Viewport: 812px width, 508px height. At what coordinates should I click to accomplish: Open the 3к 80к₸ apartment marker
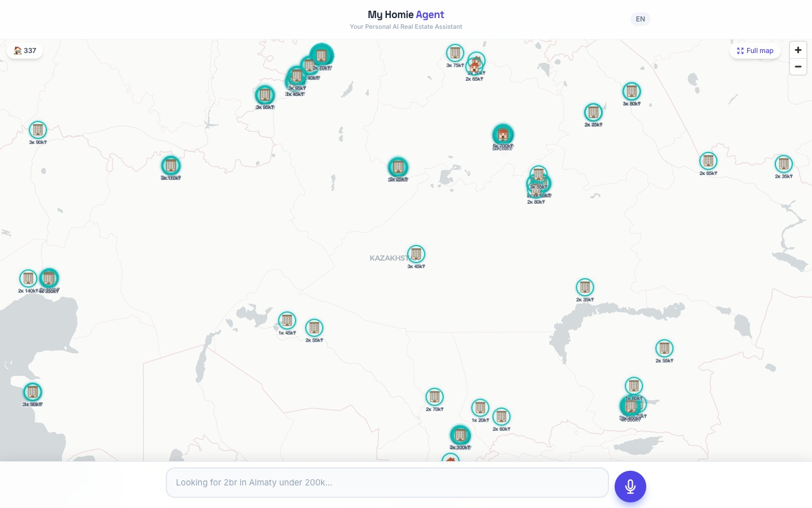[x=632, y=91]
